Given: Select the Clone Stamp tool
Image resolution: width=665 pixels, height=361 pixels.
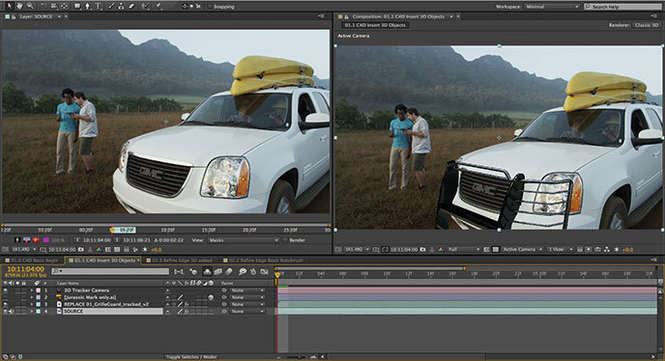Looking at the screenshot, I should pos(121,6).
